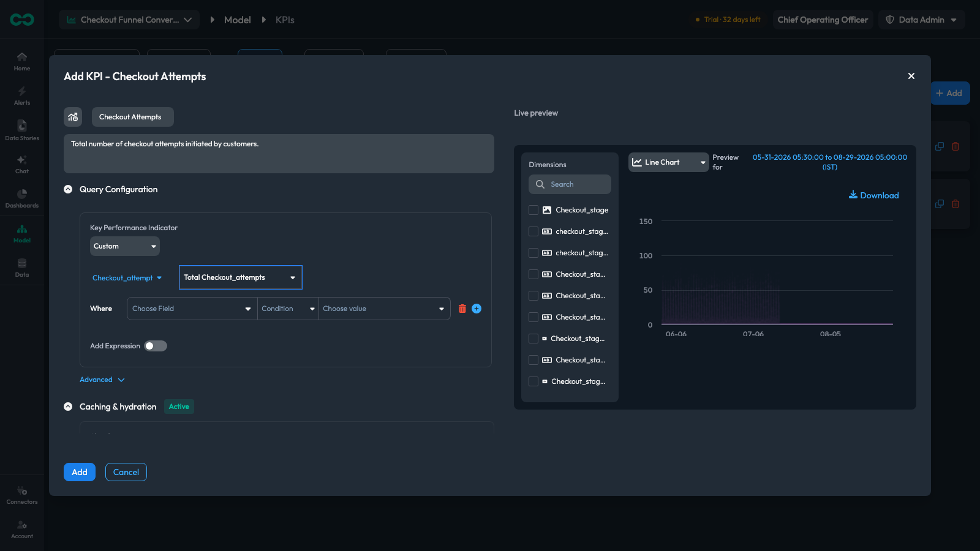Screen dimensions: 980x551
Task: Open Connectors in the sidebar
Action: pyautogui.click(x=22, y=495)
